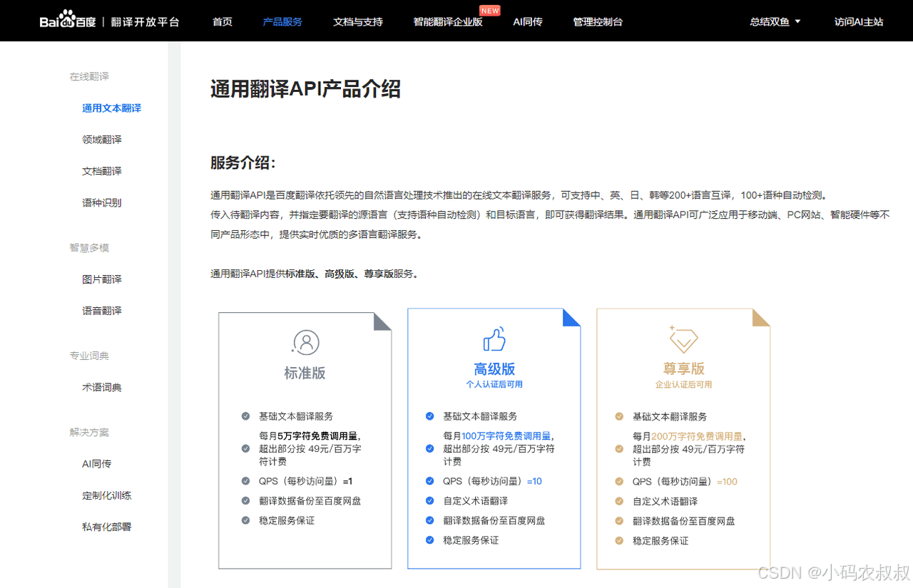
Task: Click 每月200万字符免费调用量 text
Action: (x=688, y=435)
